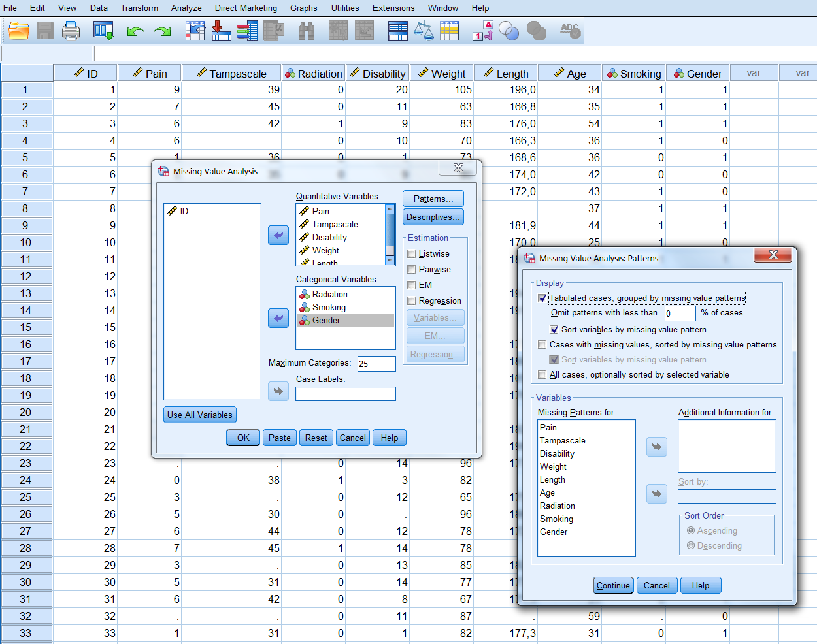The width and height of the screenshot is (817, 644).
Task: Click the Open data document folder icon
Action: coord(19,31)
